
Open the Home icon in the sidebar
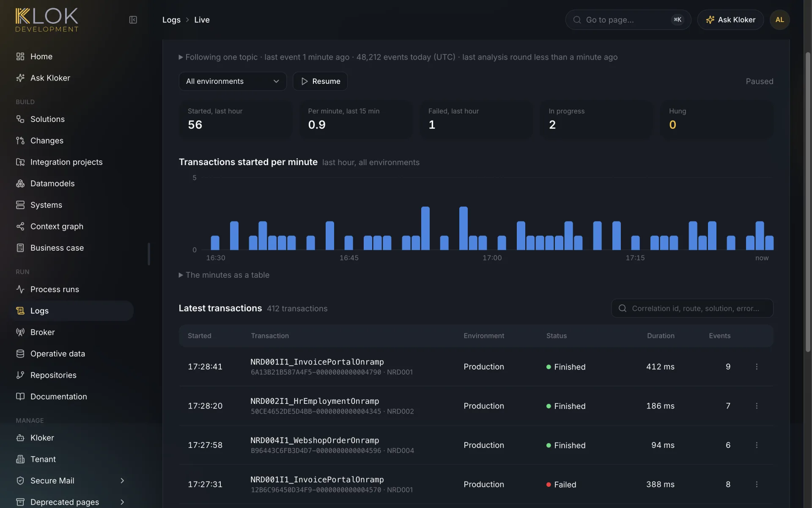pyautogui.click(x=20, y=56)
